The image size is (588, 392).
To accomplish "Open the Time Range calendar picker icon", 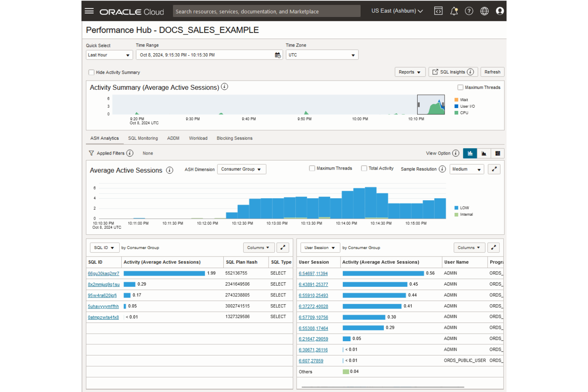I will click(278, 55).
